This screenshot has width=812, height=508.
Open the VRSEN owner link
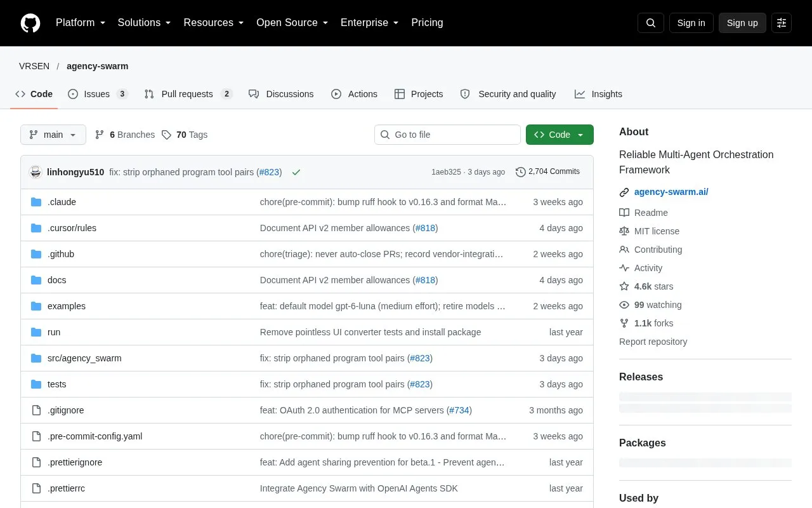(34, 66)
